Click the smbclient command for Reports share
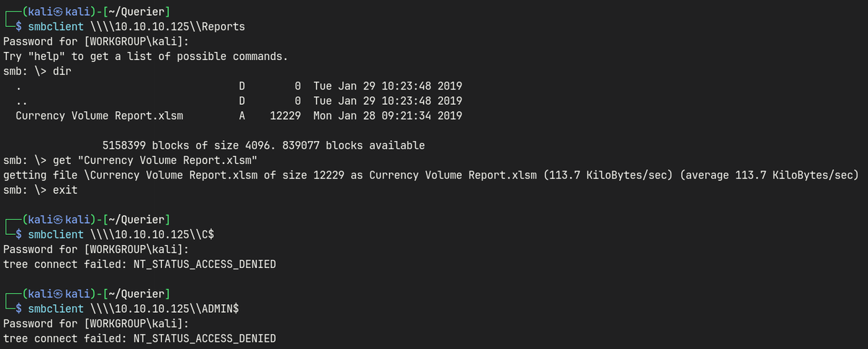The width and height of the screenshot is (868, 349). click(136, 27)
